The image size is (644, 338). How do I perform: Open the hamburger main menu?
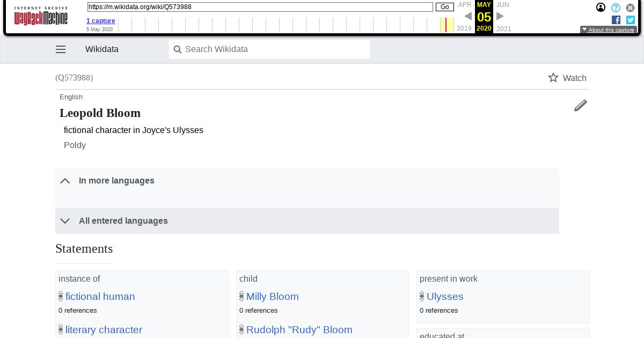tap(61, 49)
